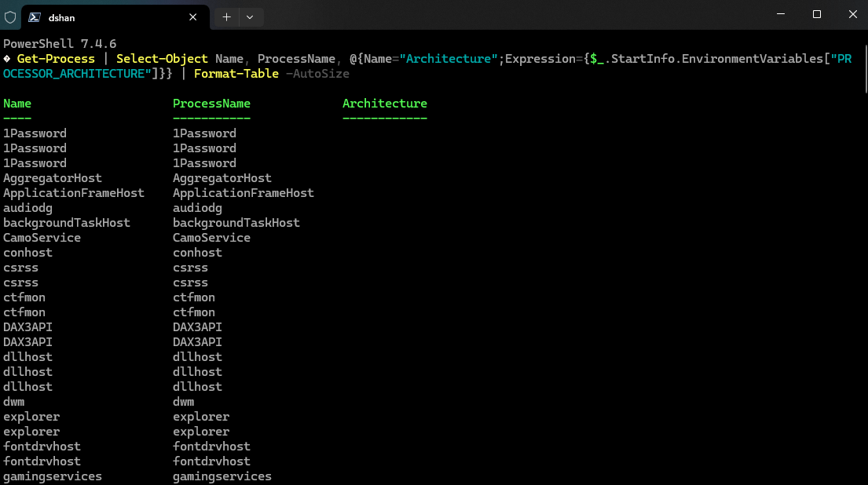This screenshot has height=485, width=868.
Task: Open a new tab with the plus button
Action: [226, 16]
